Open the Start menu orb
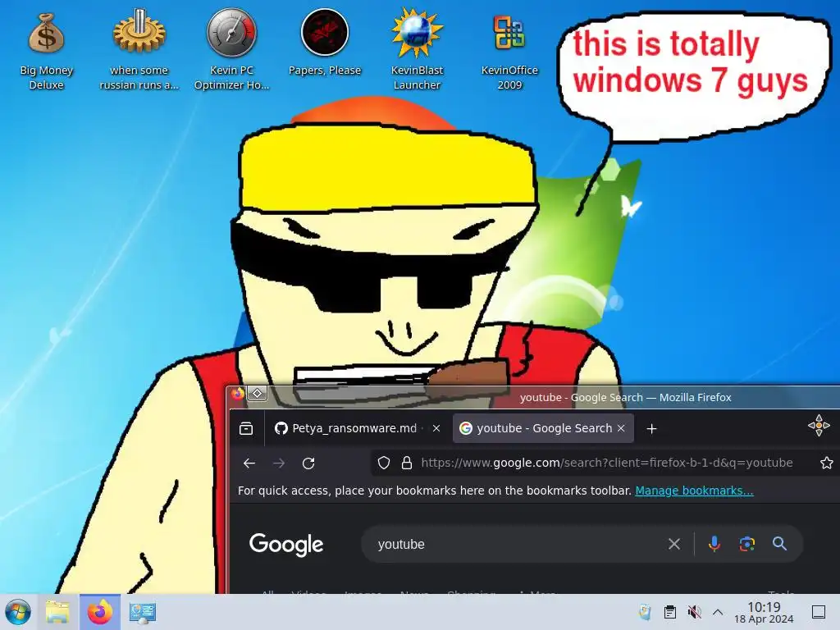 click(18, 612)
